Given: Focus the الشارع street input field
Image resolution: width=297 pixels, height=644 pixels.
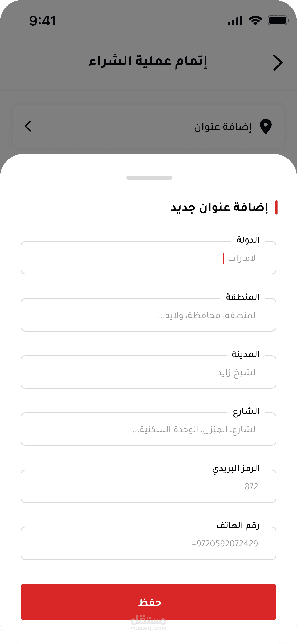Looking at the screenshot, I should click(148, 429).
